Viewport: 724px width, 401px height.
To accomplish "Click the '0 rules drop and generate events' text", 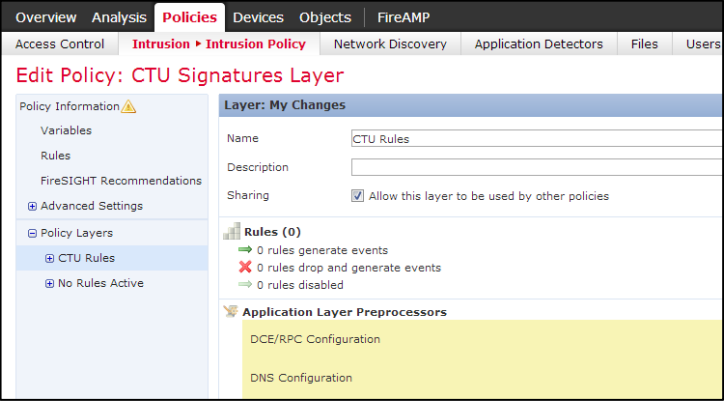I will click(349, 268).
